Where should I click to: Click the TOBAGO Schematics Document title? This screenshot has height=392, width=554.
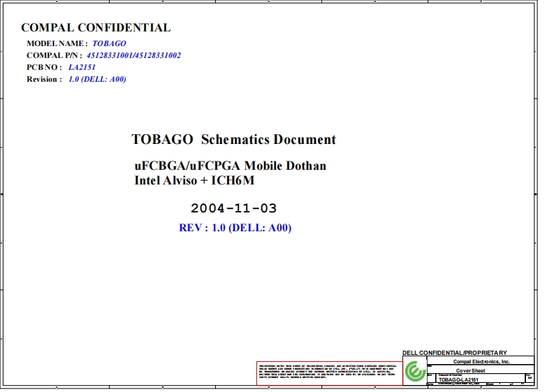[x=233, y=139]
